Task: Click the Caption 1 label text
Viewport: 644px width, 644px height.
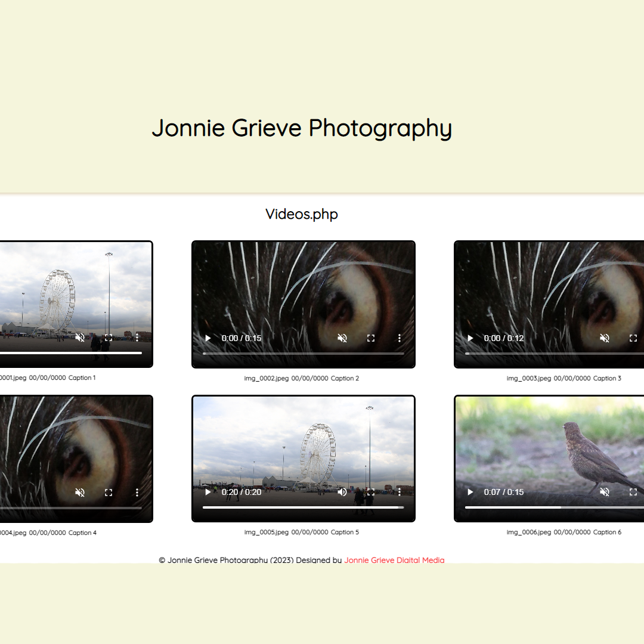Action: click(82, 377)
